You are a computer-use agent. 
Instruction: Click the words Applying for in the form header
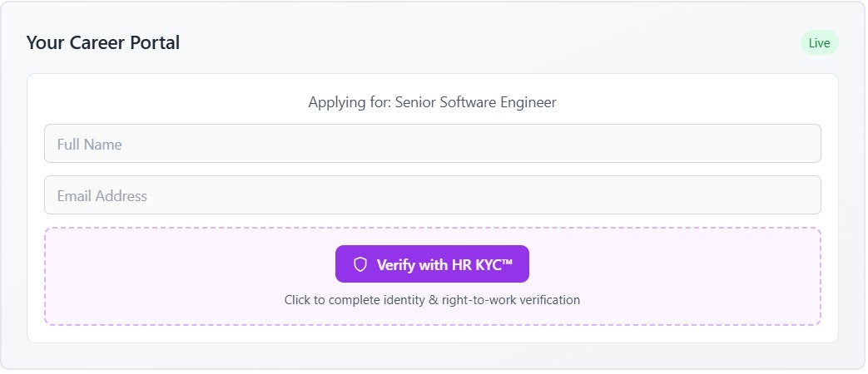[349, 102]
